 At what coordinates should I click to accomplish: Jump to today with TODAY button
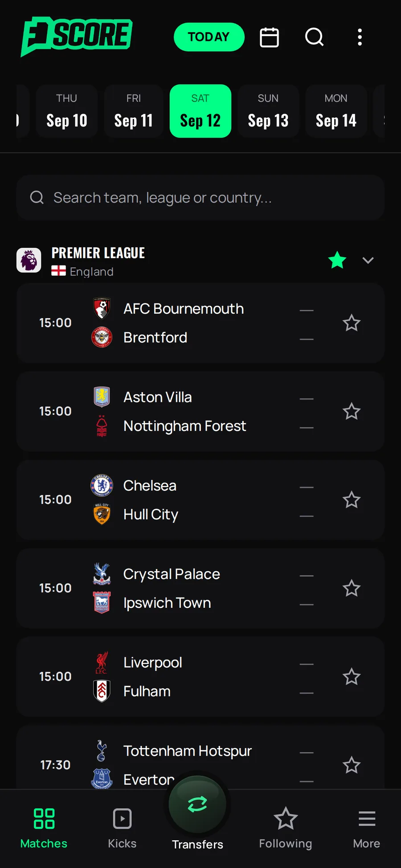(209, 37)
